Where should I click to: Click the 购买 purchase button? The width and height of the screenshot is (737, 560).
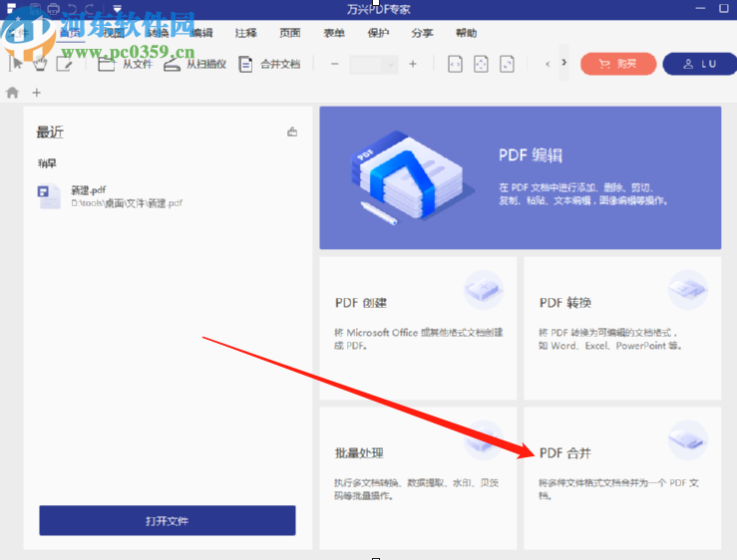pos(618,64)
